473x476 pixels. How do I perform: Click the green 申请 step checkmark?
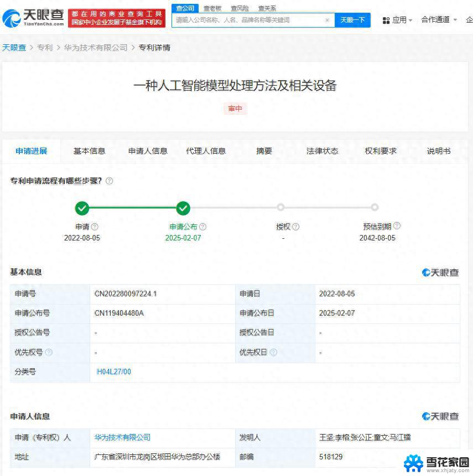[82, 208]
